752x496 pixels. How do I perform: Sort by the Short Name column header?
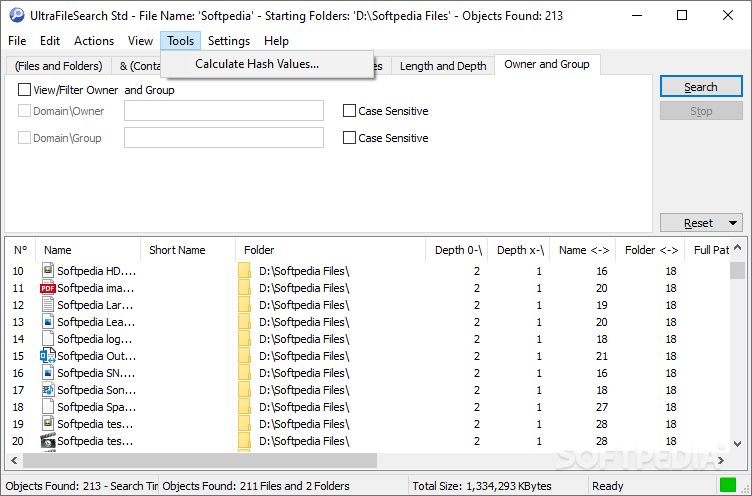pos(188,250)
